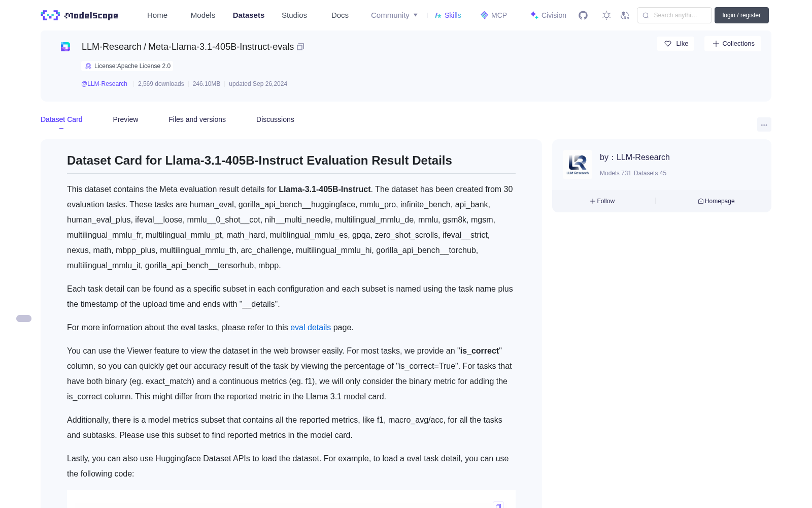
Task: Click the License: Apache License 2.0 tag
Action: pos(127,66)
